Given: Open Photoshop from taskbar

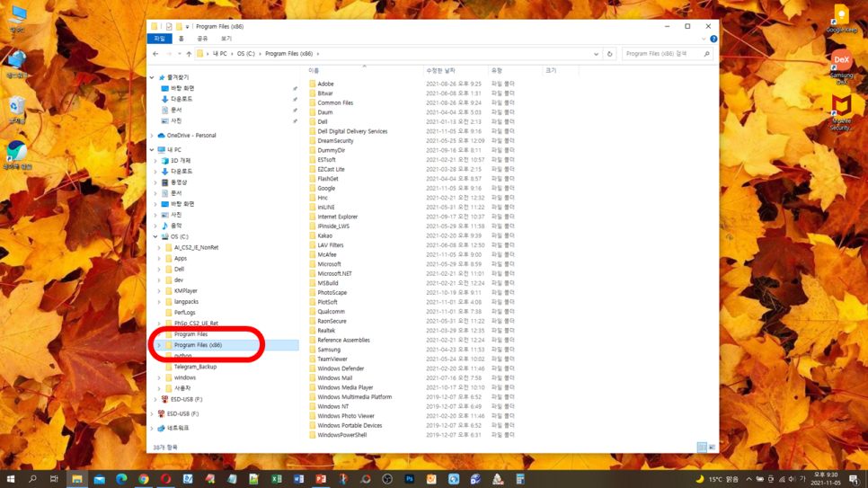Looking at the screenshot, I should coord(409,479).
